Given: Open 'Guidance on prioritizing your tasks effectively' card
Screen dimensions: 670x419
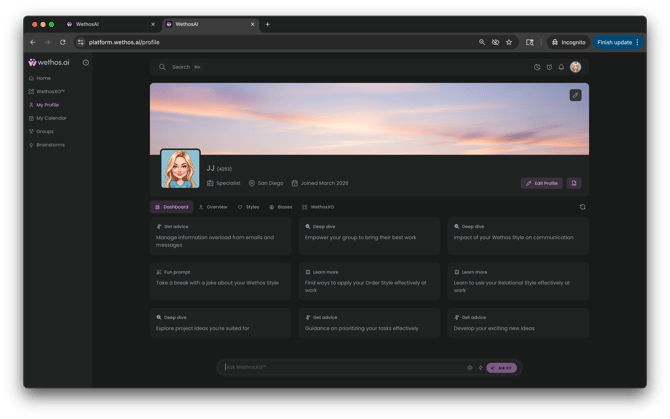Looking at the screenshot, I should 369,323.
